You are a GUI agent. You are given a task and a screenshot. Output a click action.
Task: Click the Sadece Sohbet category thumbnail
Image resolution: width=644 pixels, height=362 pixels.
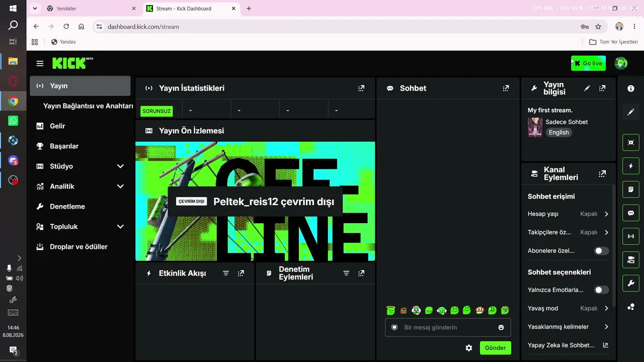[x=535, y=127]
